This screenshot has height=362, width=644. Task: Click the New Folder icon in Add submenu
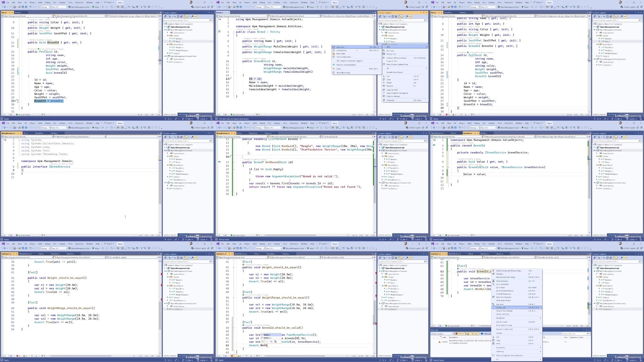pyautogui.click(x=334, y=54)
